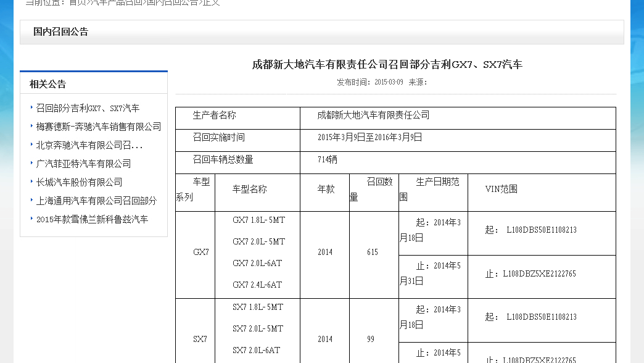Click the text GX7 2.4L-6AT
This screenshot has height=363, width=644.
257,285
